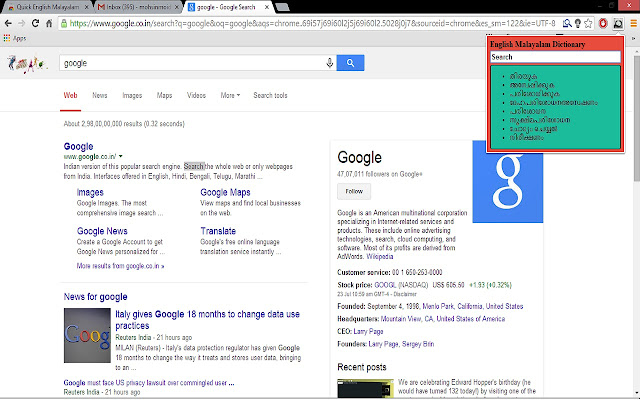Click the Google search query field
This screenshot has width=640, height=400.
[192, 63]
